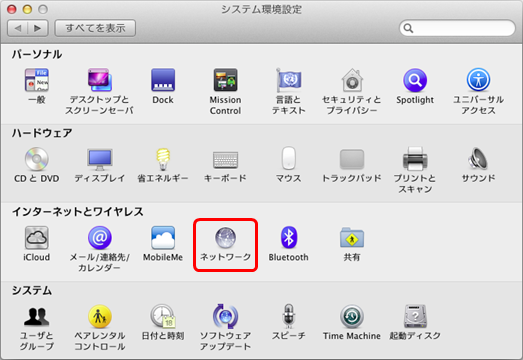
Task: Open MobileMe preferences icon
Action: point(163,238)
